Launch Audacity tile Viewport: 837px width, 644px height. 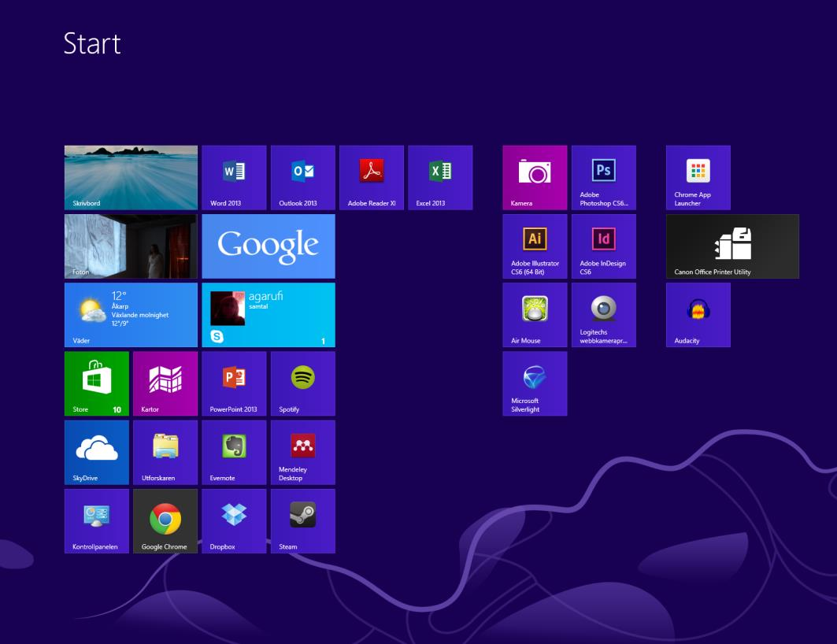click(x=698, y=315)
